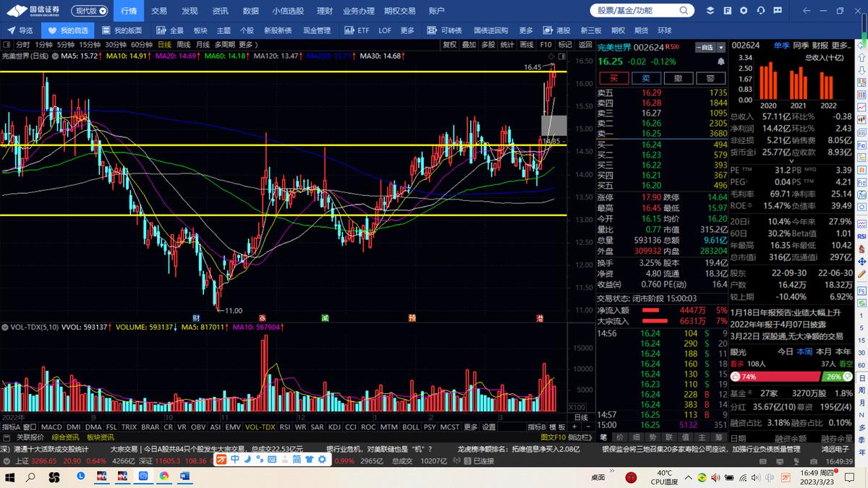The image size is (868, 488).
Task: Open the 期权交易 tab
Action: (400, 11)
